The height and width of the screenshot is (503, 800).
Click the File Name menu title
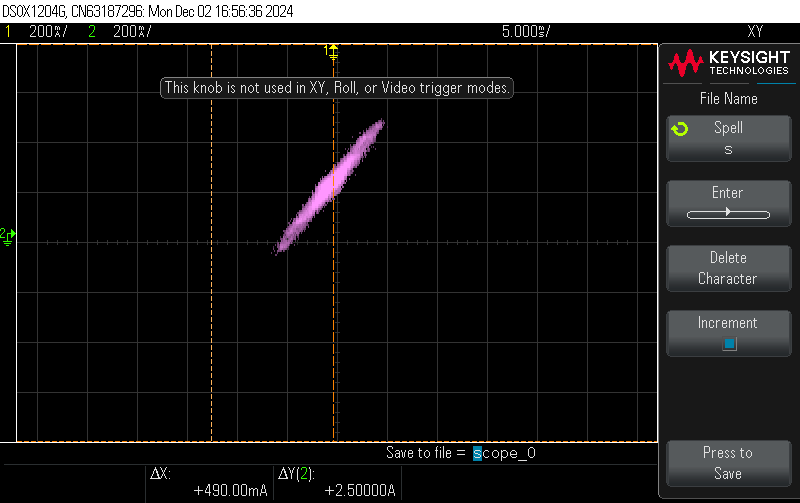pyautogui.click(x=727, y=99)
